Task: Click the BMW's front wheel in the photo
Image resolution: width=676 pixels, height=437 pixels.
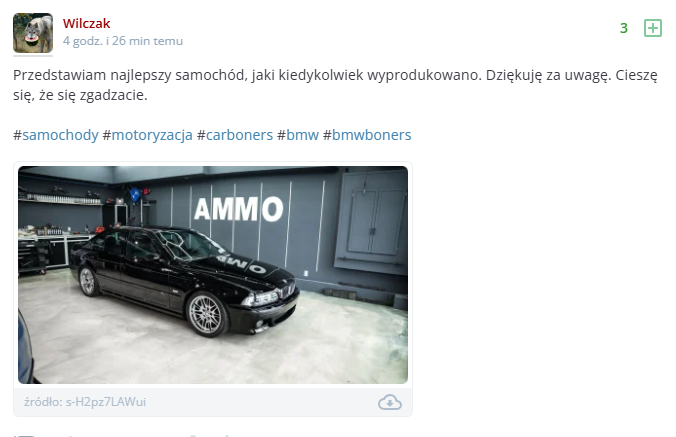Action: (x=206, y=314)
